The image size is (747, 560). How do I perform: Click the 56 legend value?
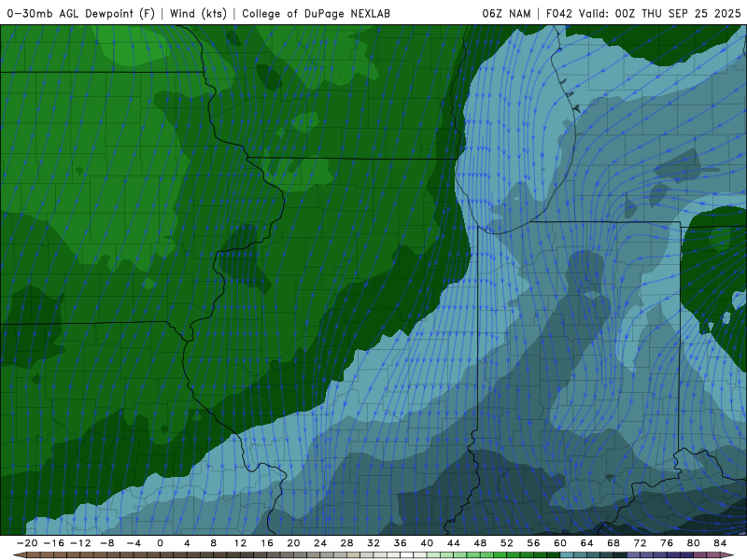(x=533, y=543)
